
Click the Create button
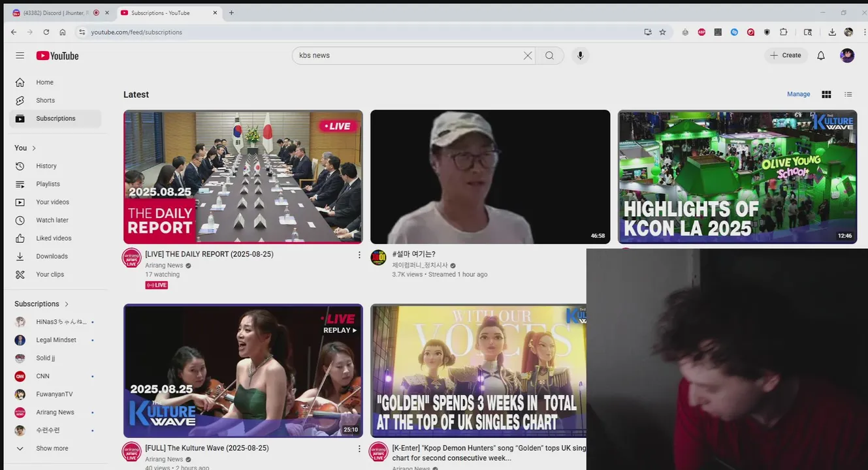(x=786, y=55)
